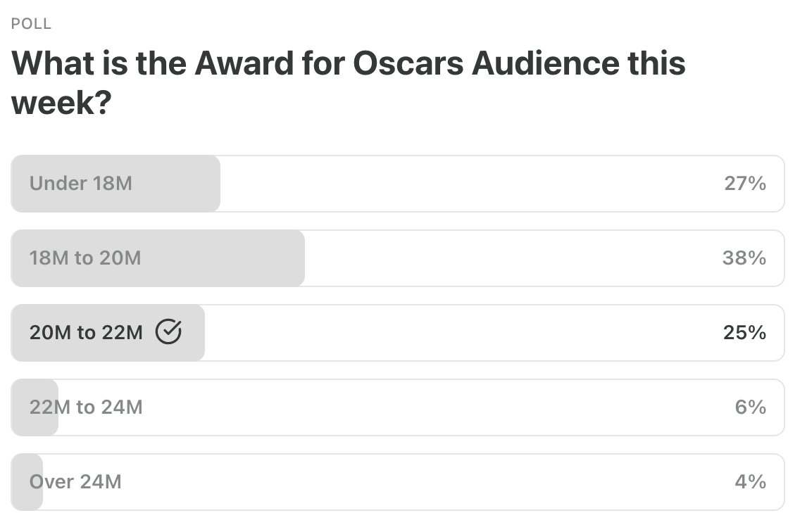The width and height of the screenshot is (800, 532).
Task: Click the 38% result value
Action: coord(744,258)
